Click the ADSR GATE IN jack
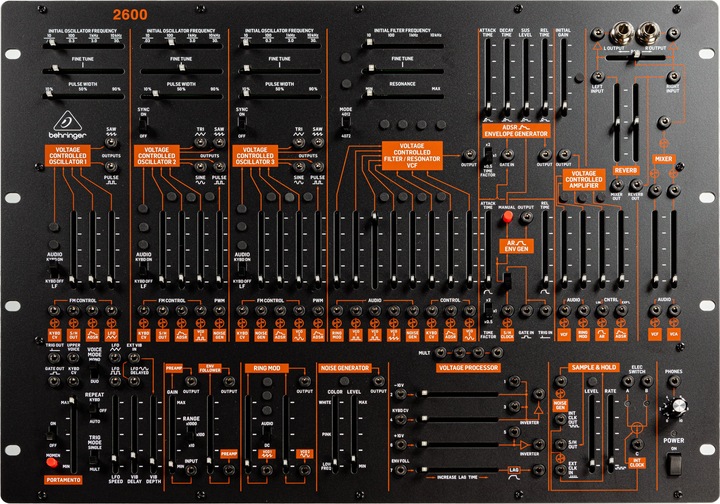720x504 pixels. click(507, 155)
